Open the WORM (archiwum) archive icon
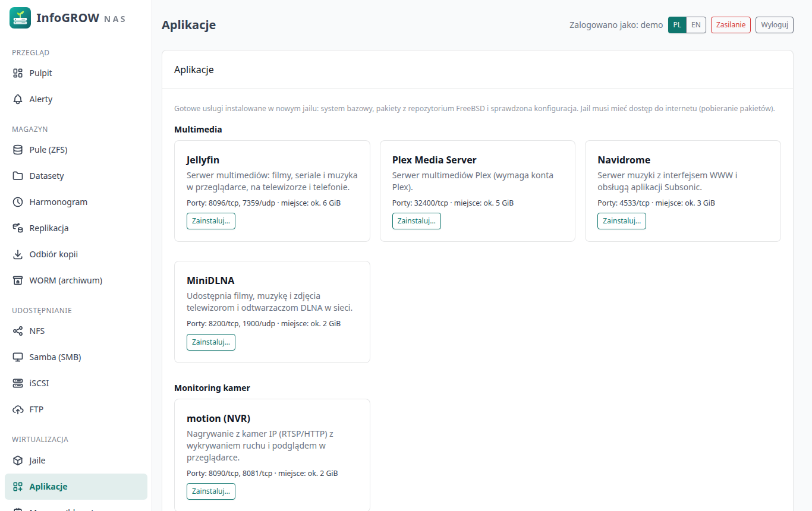This screenshot has width=812, height=511. click(x=18, y=280)
